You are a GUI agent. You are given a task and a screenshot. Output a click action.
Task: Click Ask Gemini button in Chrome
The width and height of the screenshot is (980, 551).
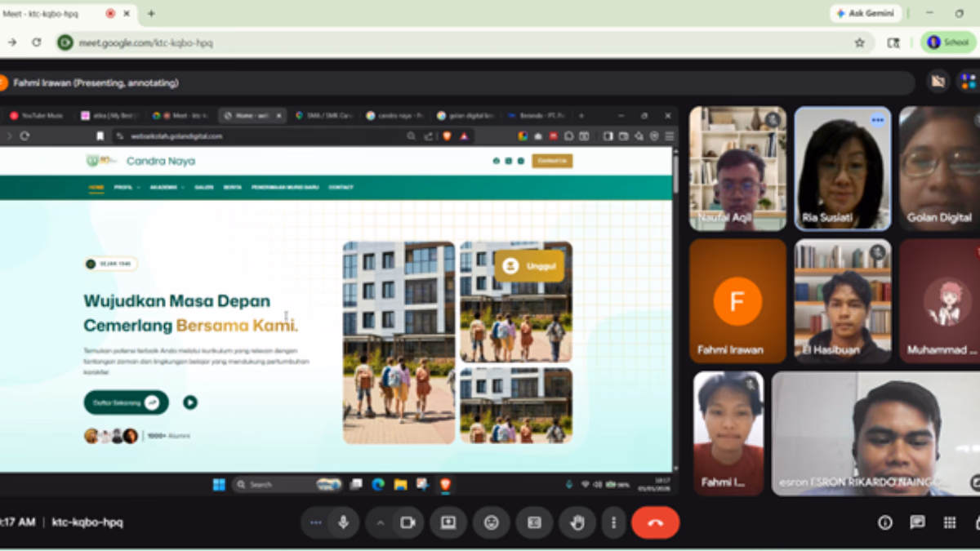point(866,14)
